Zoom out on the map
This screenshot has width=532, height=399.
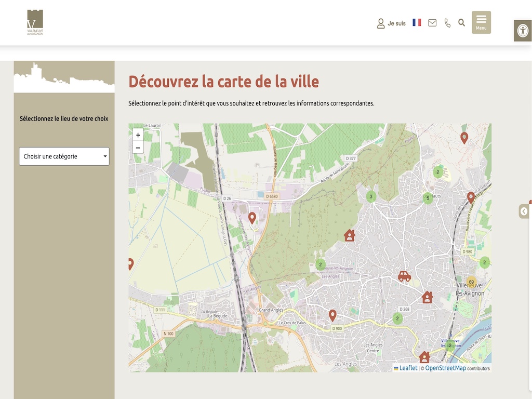(138, 148)
